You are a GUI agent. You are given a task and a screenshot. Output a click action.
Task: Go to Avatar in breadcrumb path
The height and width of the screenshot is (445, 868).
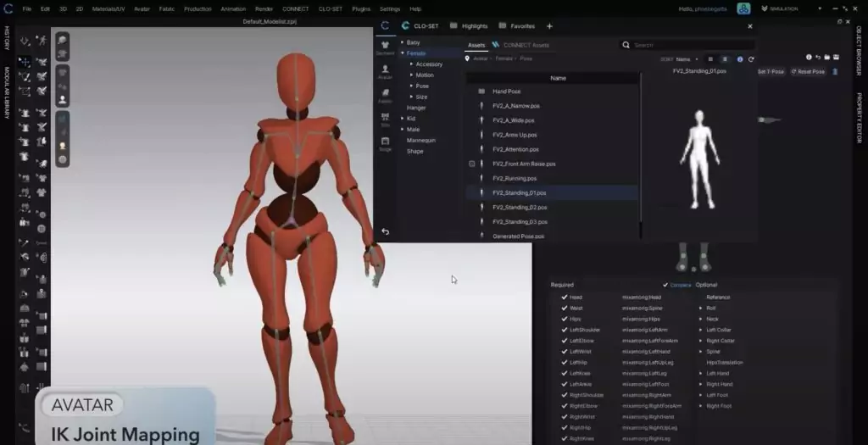[x=481, y=58]
